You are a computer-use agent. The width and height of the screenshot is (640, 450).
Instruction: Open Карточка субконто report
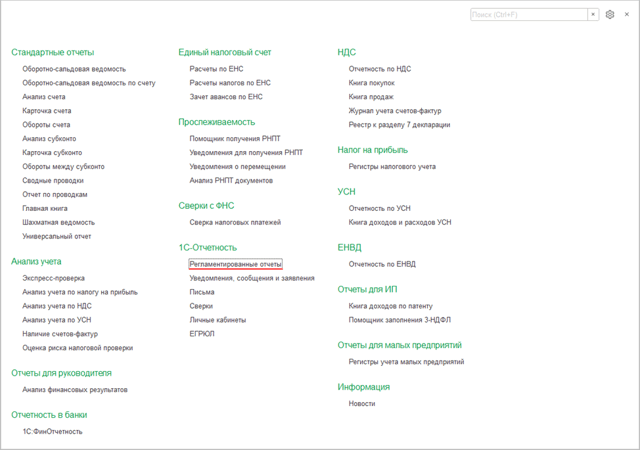coord(52,152)
